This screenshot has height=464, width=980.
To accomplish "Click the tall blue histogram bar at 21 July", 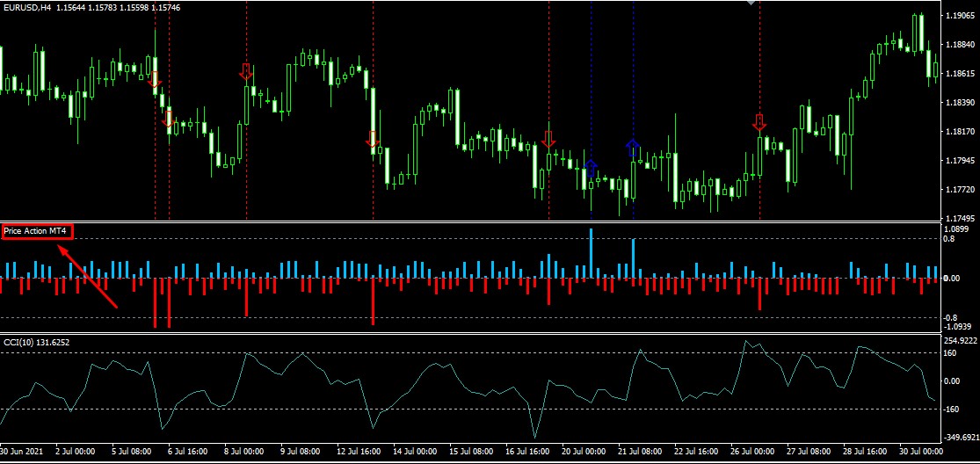I will pyautogui.click(x=633, y=258).
